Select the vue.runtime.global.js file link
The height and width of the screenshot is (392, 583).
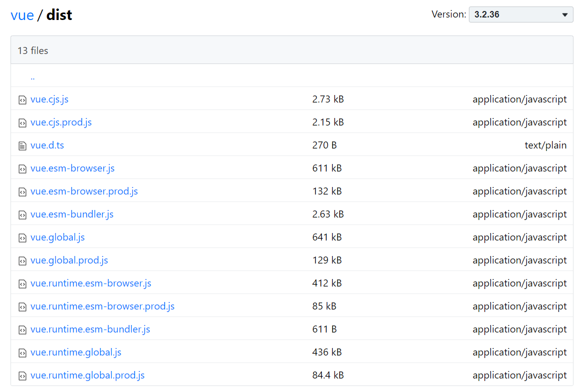pyautogui.click(x=76, y=352)
